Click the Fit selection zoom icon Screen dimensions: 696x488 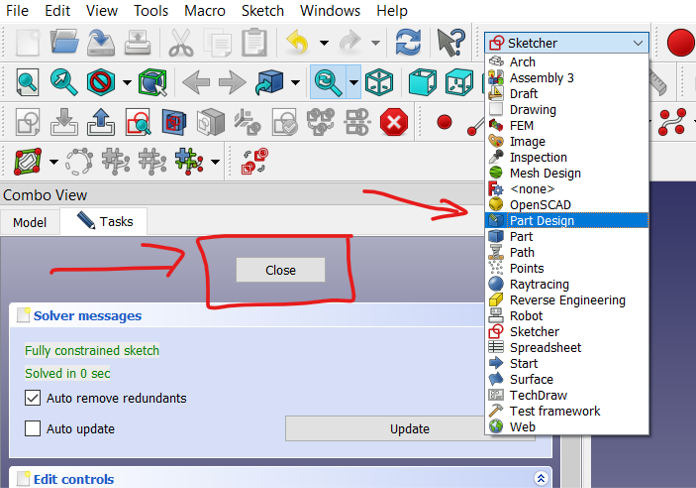coord(63,82)
